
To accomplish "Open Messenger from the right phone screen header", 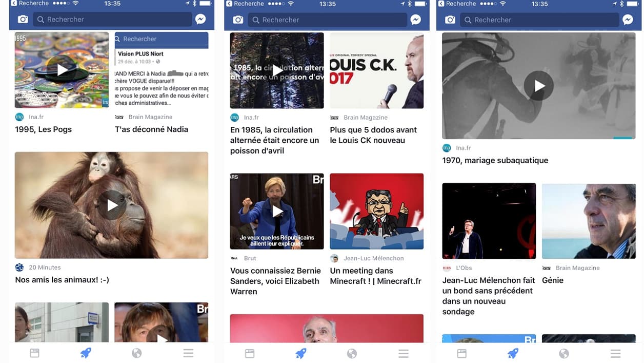I will pos(628,20).
